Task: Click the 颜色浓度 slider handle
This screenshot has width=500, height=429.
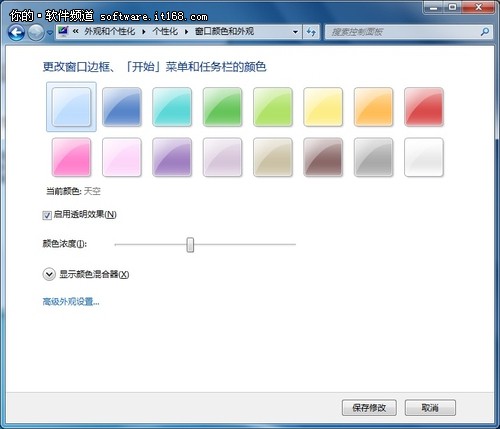Action: 190,245
